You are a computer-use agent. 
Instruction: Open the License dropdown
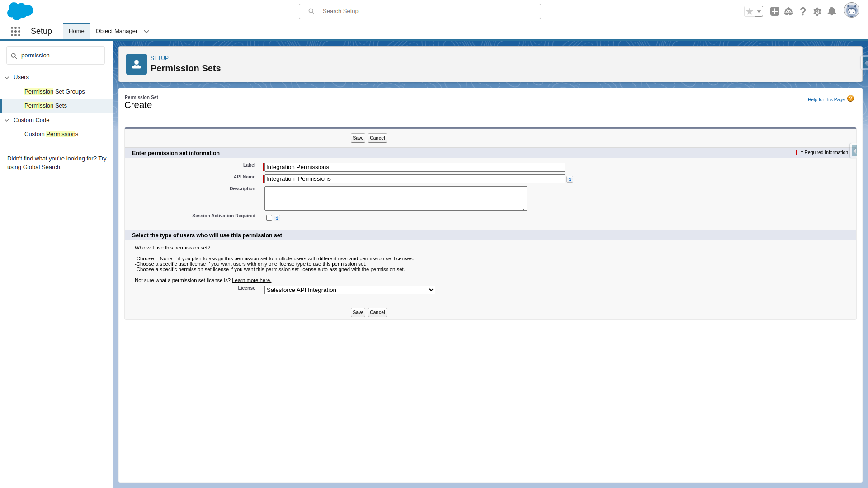point(349,290)
